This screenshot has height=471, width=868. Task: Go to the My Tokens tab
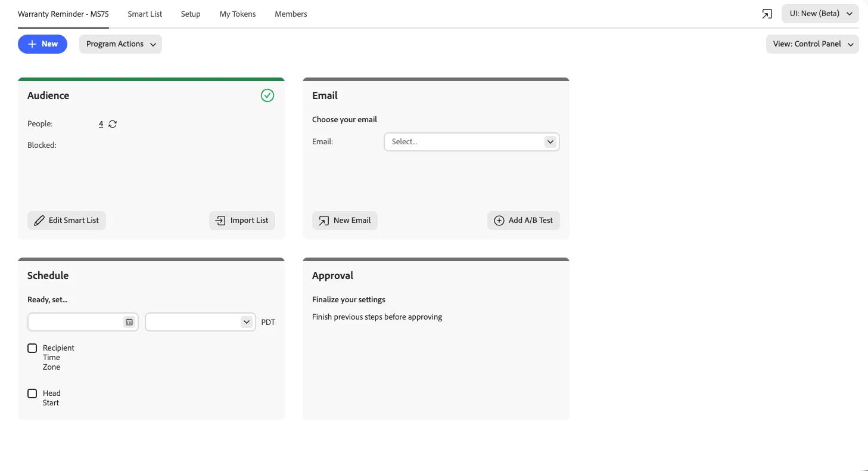click(x=238, y=14)
